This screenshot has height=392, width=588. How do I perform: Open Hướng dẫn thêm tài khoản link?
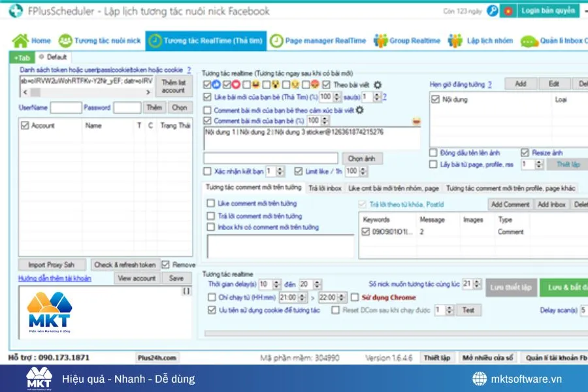click(54, 278)
